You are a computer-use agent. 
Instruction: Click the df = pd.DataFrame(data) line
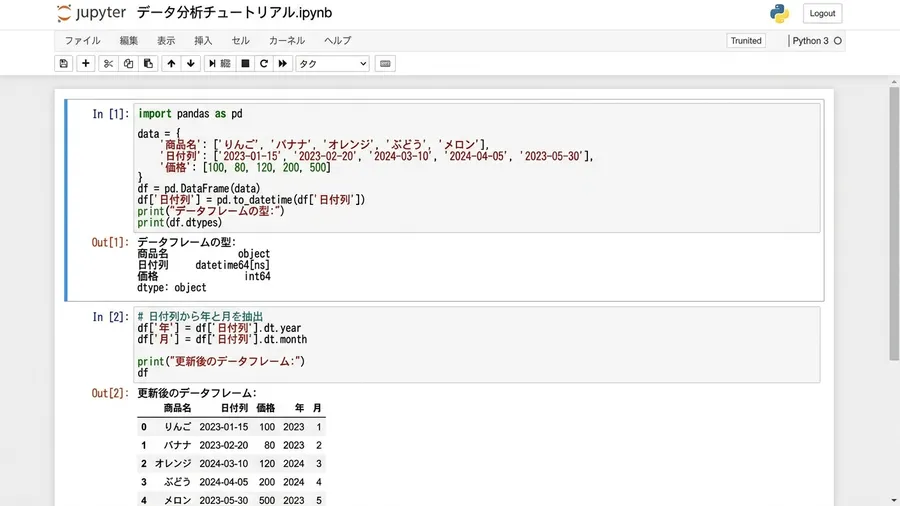tap(199, 188)
